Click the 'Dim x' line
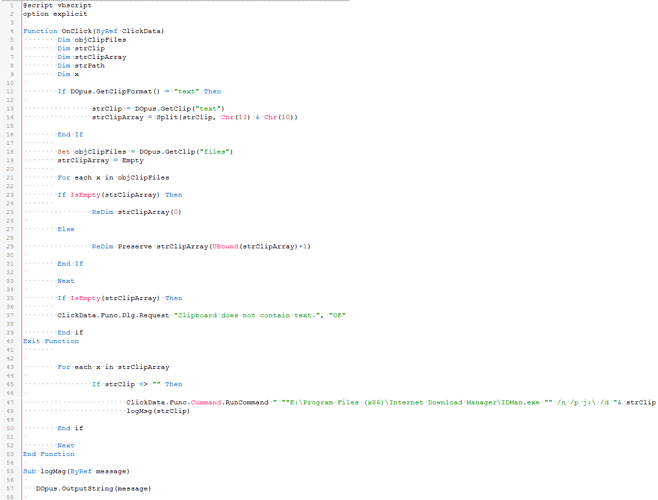This screenshot has width=658, height=500. [x=68, y=74]
